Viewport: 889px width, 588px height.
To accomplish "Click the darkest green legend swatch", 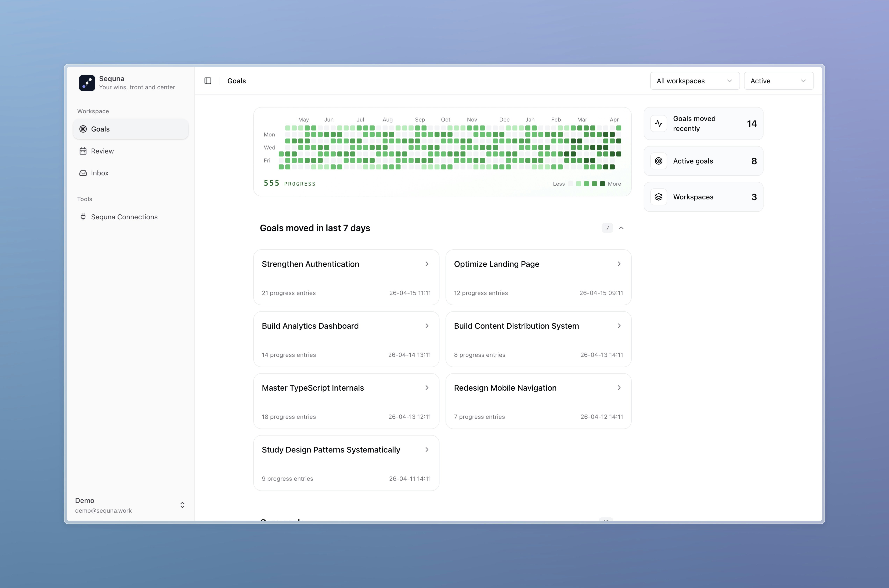I will point(602,184).
